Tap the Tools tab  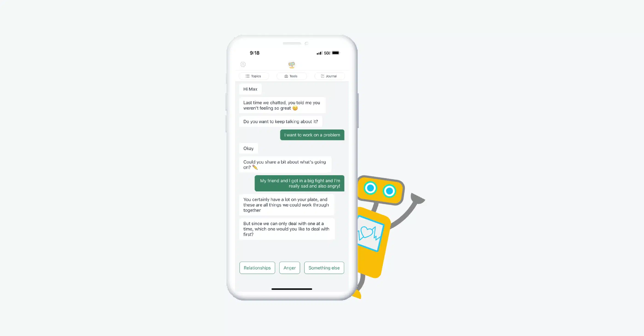(x=291, y=76)
